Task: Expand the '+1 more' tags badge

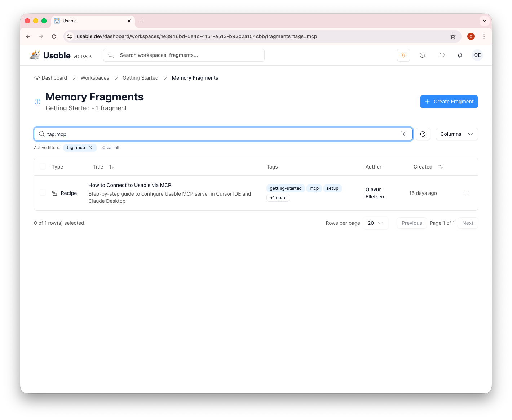Action: pyautogui.click(x=278, y=198)
